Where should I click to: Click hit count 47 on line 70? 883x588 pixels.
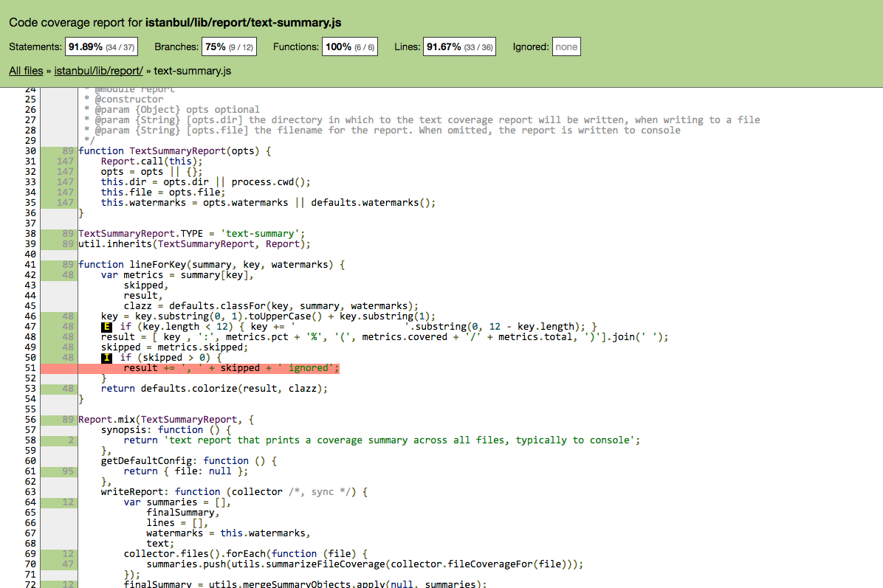pyautogui.click(x=68, y=564)
